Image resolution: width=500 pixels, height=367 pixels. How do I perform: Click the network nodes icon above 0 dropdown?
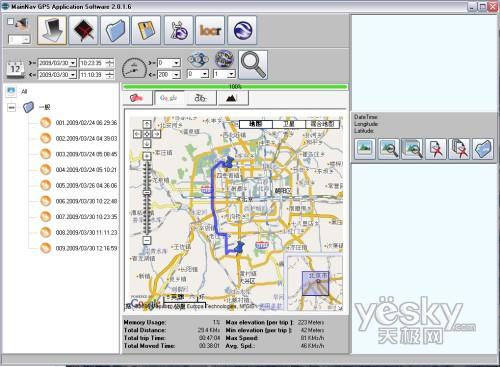[x=198, y=59]
